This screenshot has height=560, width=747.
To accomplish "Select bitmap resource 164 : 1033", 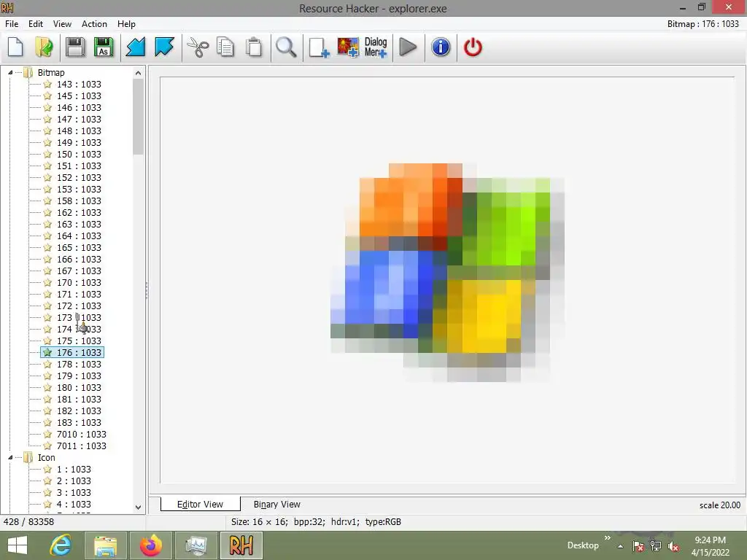I will click(x=79, y=236).
